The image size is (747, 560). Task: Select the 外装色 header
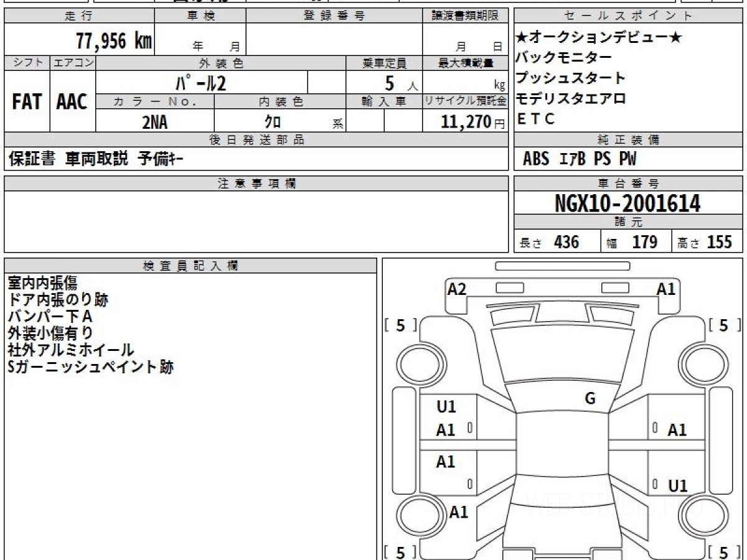coord(221,63)
